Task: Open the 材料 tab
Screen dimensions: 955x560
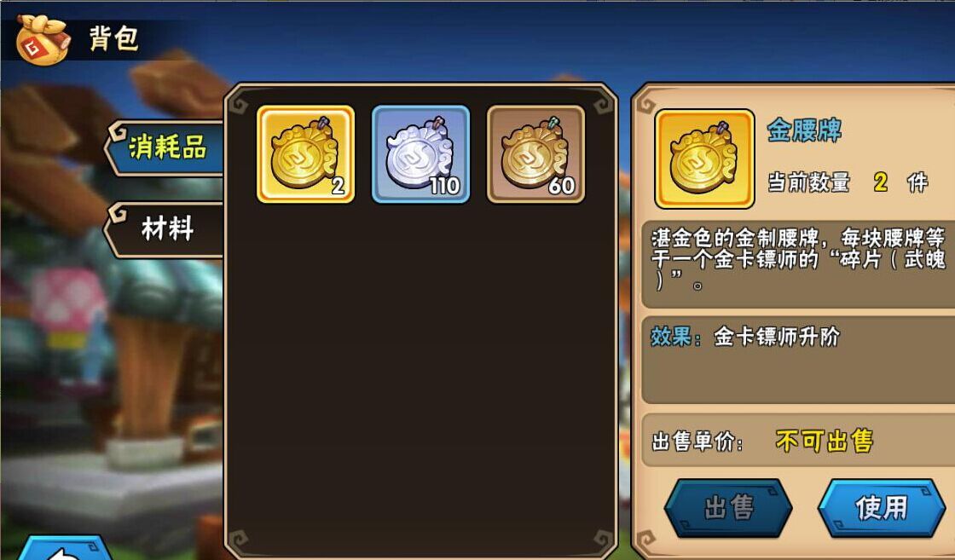Action: [167, 229]
